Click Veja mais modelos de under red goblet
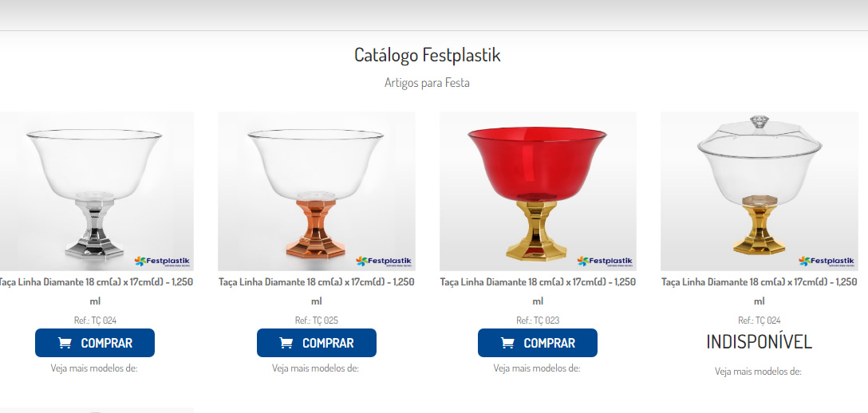Image resolution: width=868 pixels, height=413 pixels. pos(537,368)
